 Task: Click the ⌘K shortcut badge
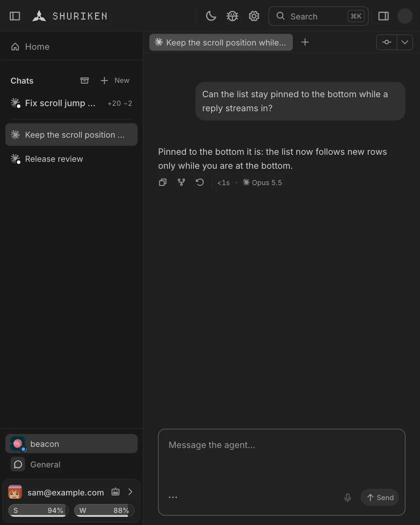click(356, 16)
